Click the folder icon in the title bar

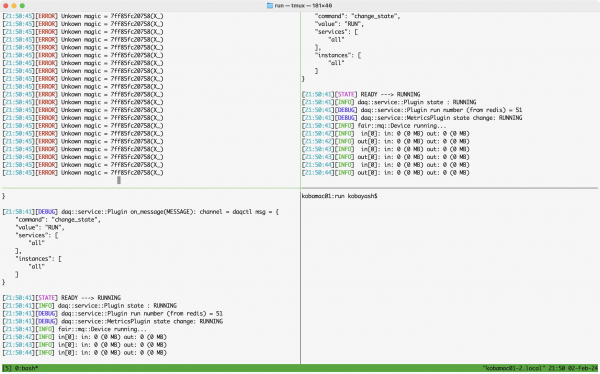(x=270, y=5)
